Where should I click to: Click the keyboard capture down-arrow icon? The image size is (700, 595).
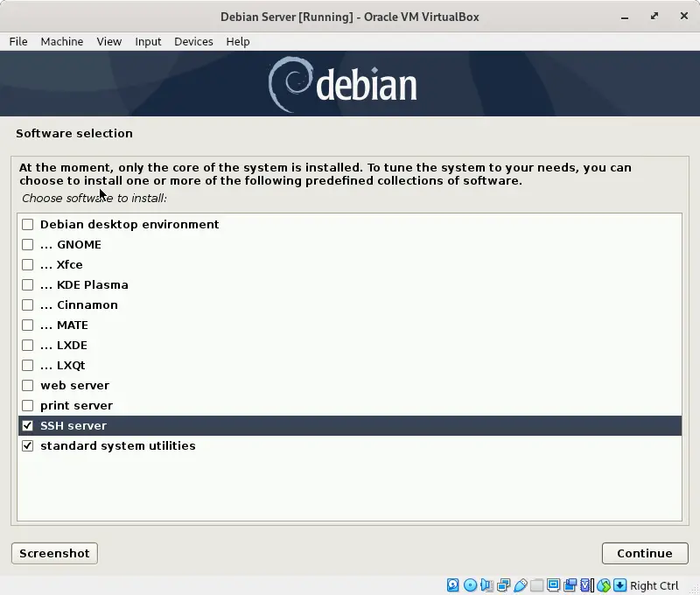pyautogui.click(x=620, y=584)
